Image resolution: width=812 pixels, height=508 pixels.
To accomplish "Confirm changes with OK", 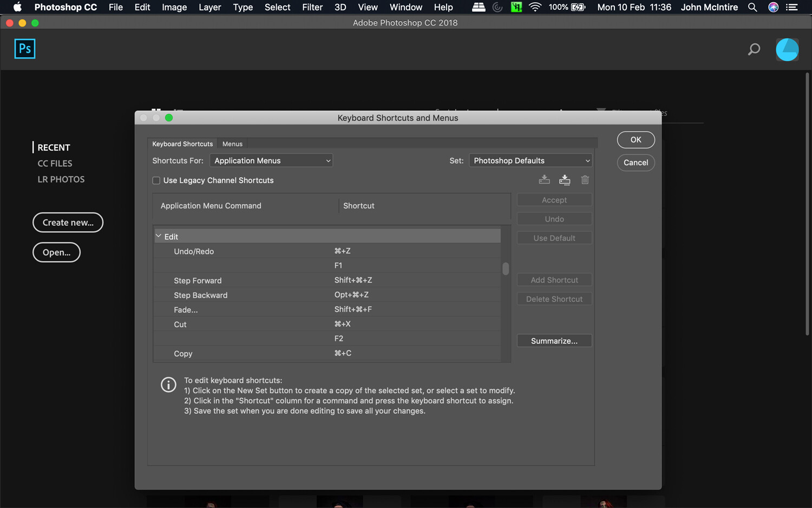I will click(636, 140).
